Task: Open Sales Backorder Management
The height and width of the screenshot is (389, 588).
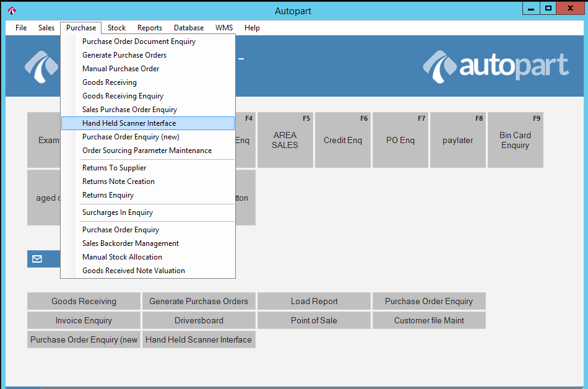Action: click(148, 243)
